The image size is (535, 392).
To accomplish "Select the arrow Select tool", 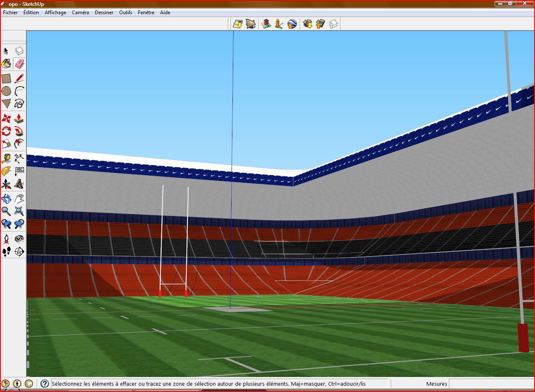I will click(6, 51).
